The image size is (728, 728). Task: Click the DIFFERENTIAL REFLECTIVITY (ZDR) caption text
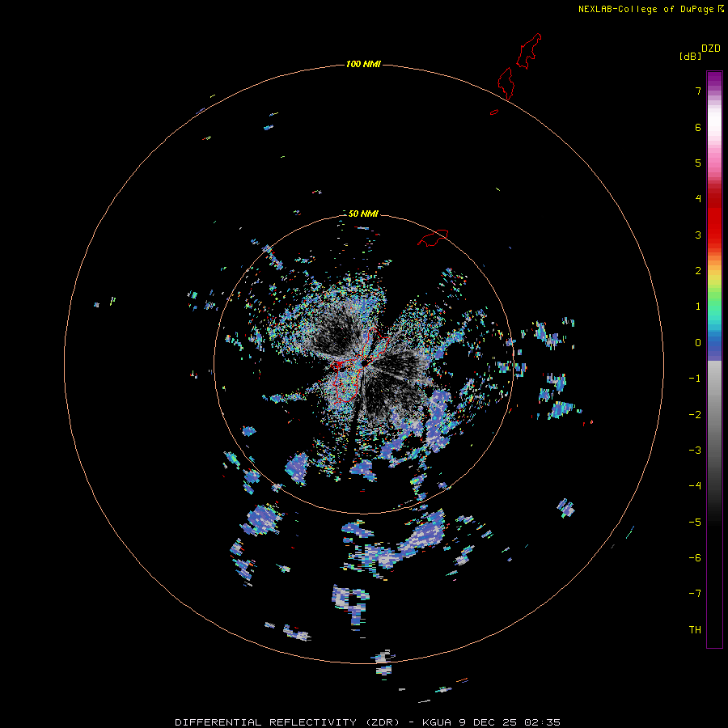(x=287, y=722)
